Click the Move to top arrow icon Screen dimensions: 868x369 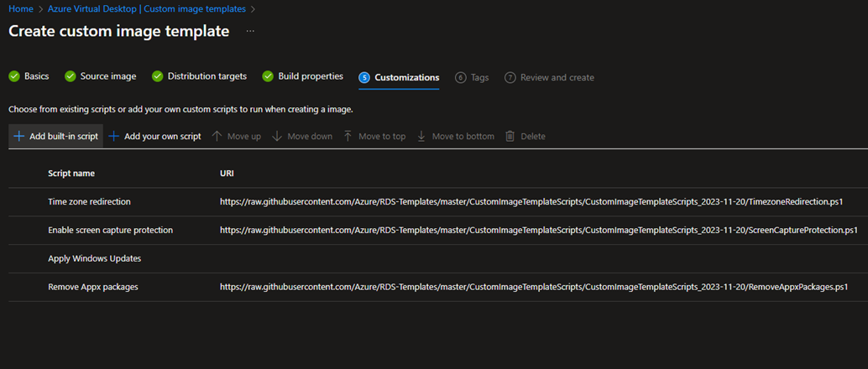pyautogui.click(x=348, y=136)
